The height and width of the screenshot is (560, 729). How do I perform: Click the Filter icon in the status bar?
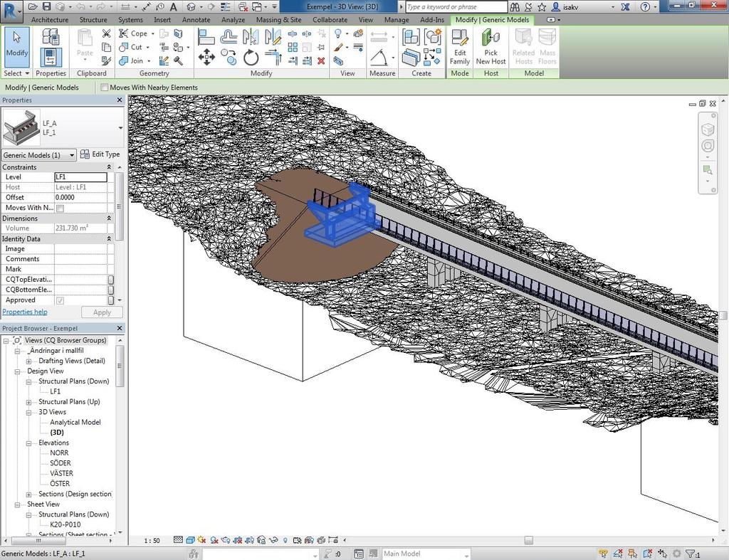tap(692, 554)
